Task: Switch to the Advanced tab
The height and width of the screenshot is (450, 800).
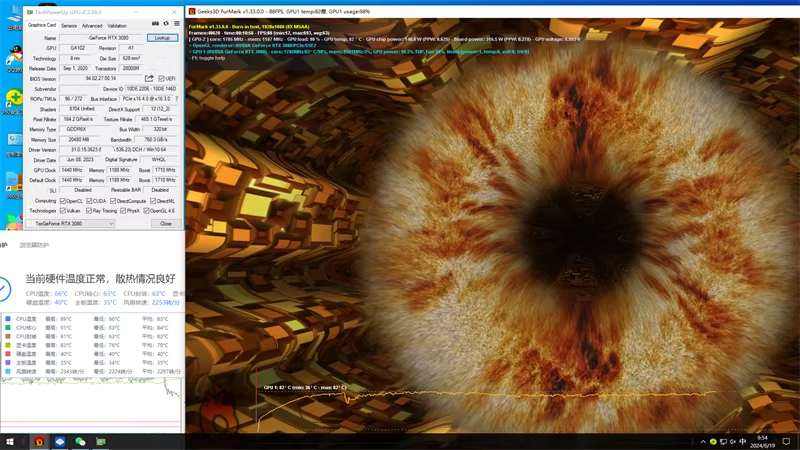Action: tap(92, 26)
